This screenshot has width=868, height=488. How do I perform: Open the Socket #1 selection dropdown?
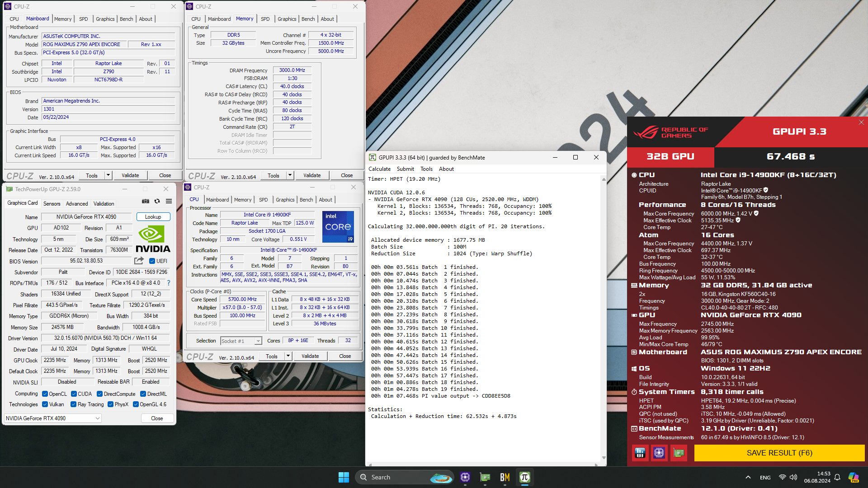pyautogui.click(x=241, y=341)
